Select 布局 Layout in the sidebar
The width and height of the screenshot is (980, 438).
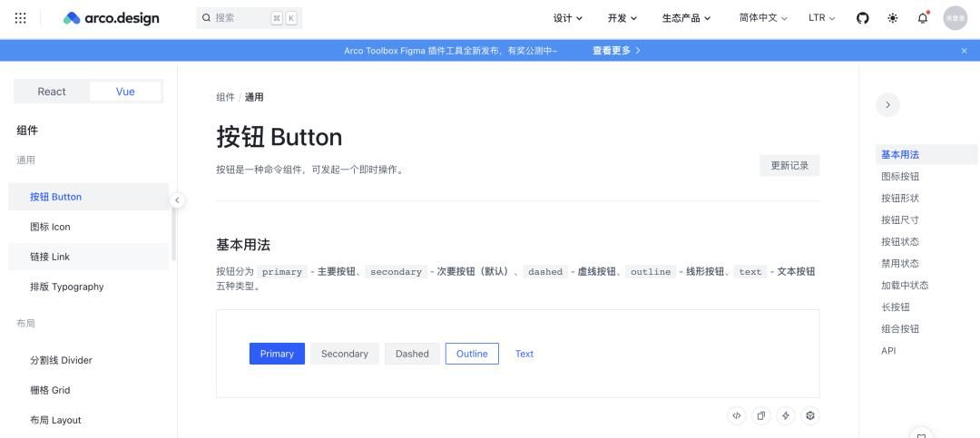click(88, 421)
